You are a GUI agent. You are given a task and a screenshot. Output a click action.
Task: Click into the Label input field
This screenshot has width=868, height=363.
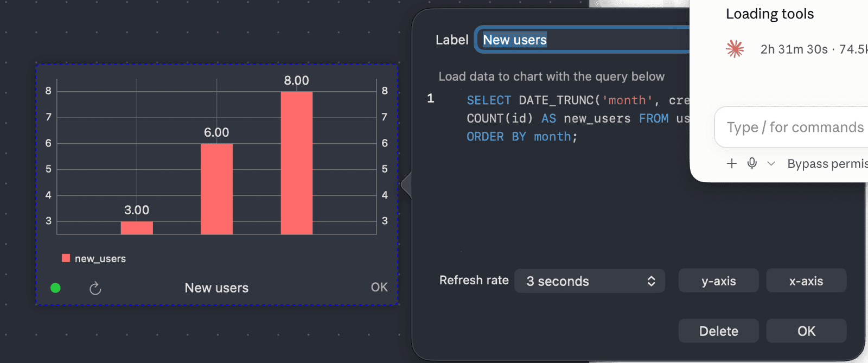tap(583, 40)
